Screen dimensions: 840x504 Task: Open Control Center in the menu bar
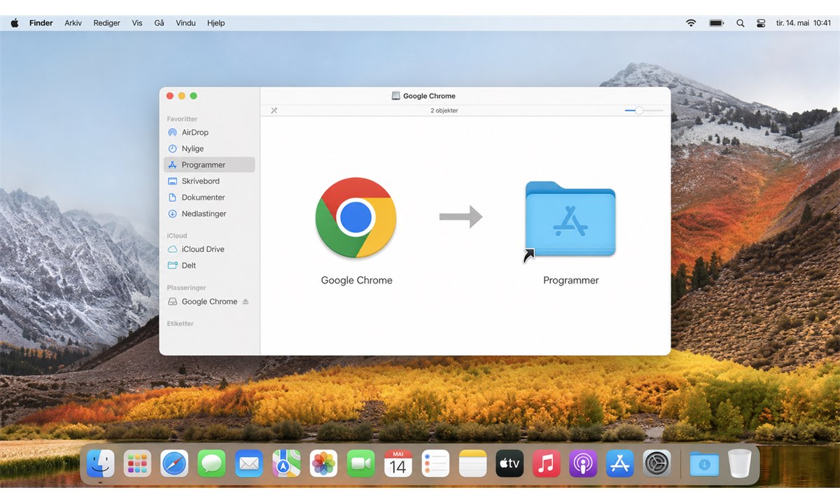[761, 23]
